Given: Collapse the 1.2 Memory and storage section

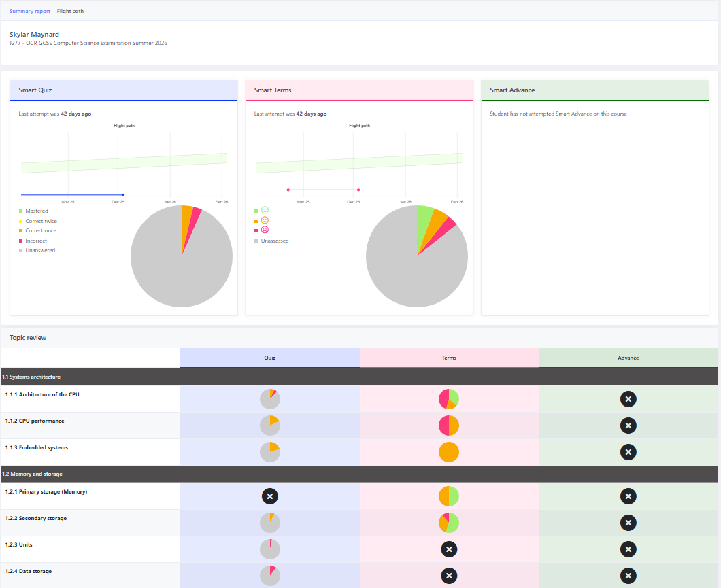Looking at the screenshot, I should (x=34, y=474).
